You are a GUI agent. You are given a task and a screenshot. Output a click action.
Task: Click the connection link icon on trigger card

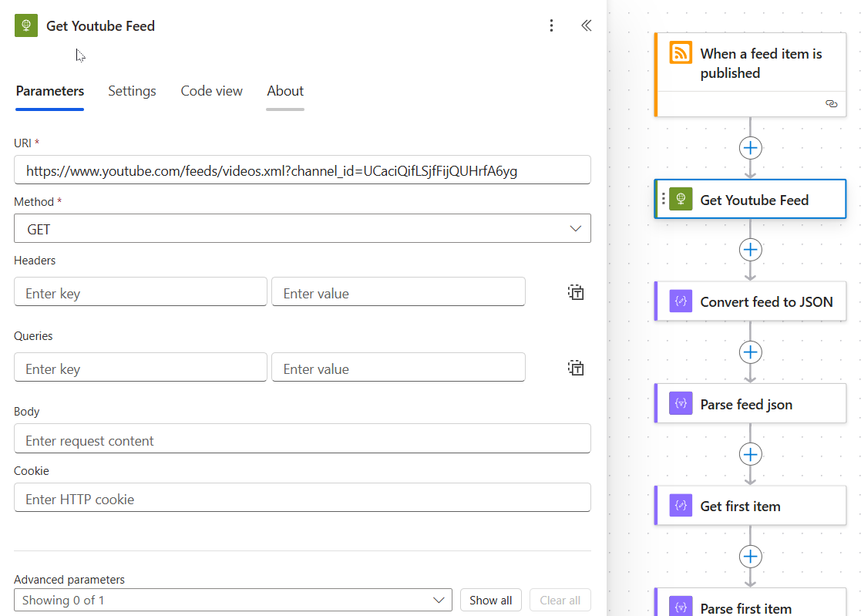(832, 104)
